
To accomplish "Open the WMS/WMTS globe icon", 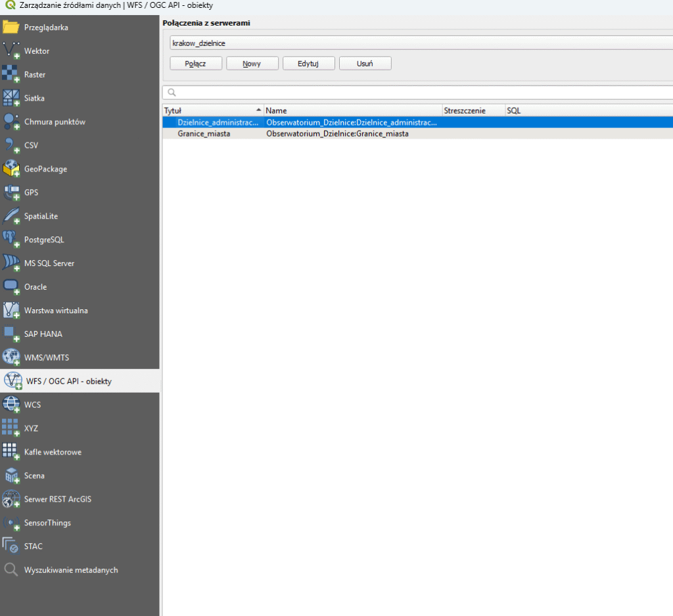I will [x=11, y=357].
